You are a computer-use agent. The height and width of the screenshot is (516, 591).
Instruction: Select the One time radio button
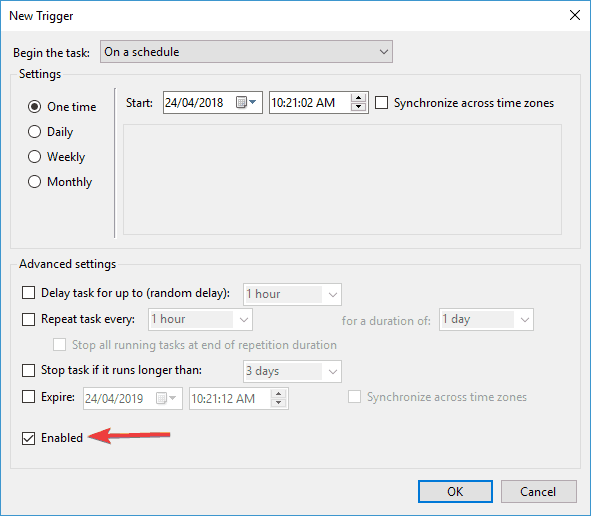pos(34,107)
